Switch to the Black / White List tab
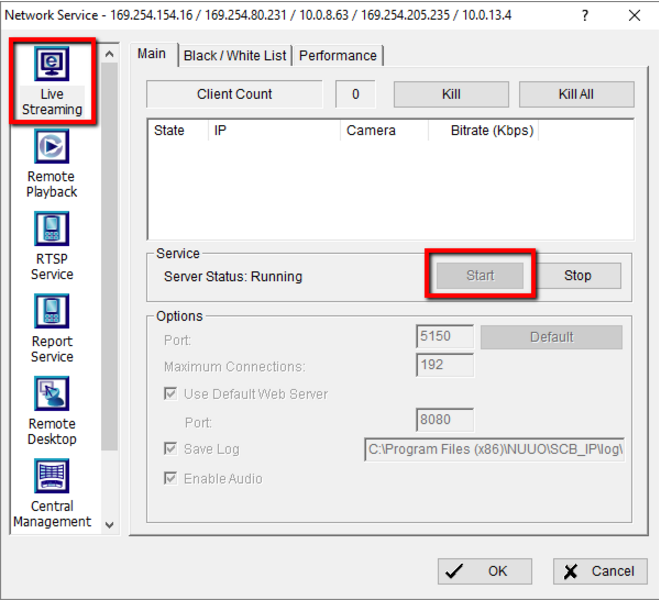This screenshot has width=659, height=600. point(234,56)
